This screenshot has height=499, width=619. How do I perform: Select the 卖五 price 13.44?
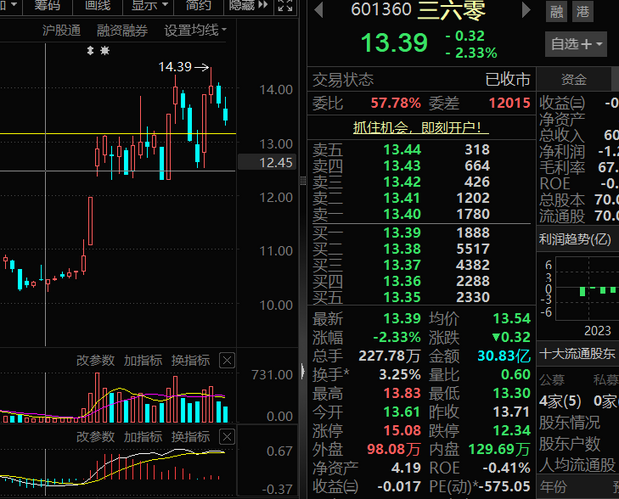402,150
